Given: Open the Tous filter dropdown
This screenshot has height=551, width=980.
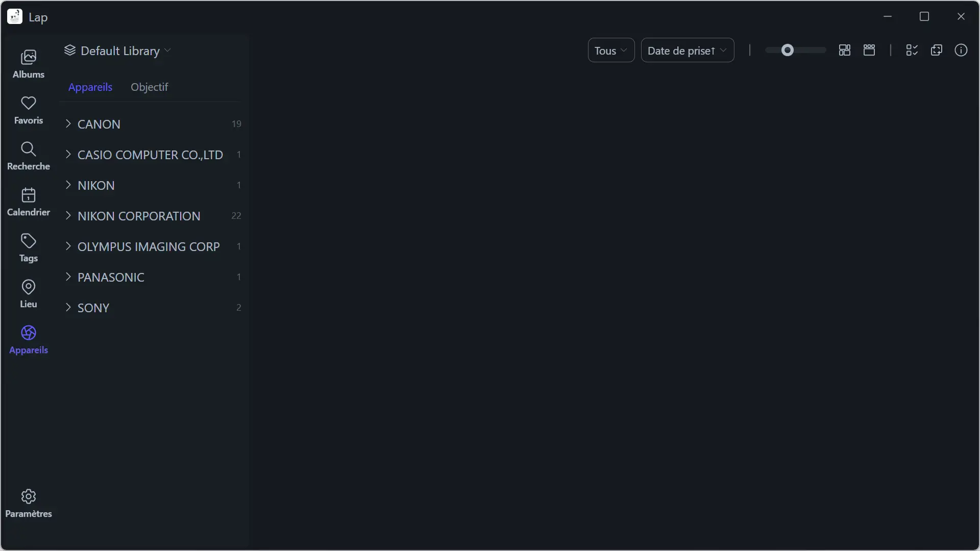Looking at the screenshot, I should [x=611, y=50].
